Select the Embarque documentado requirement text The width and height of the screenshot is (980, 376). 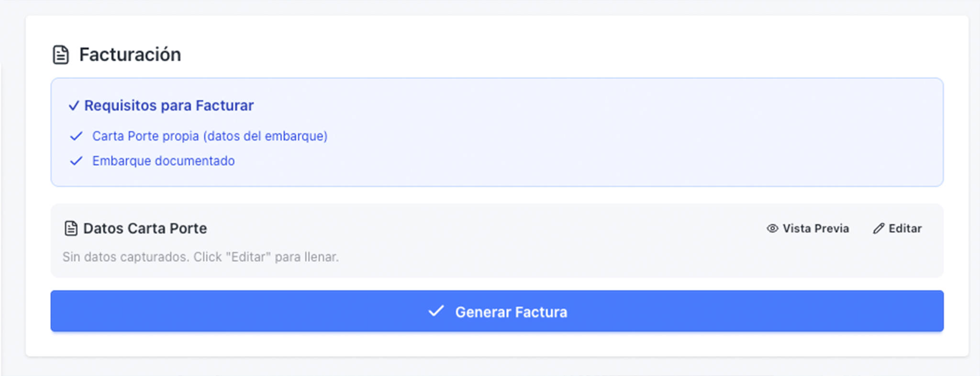tap(164, 161)
